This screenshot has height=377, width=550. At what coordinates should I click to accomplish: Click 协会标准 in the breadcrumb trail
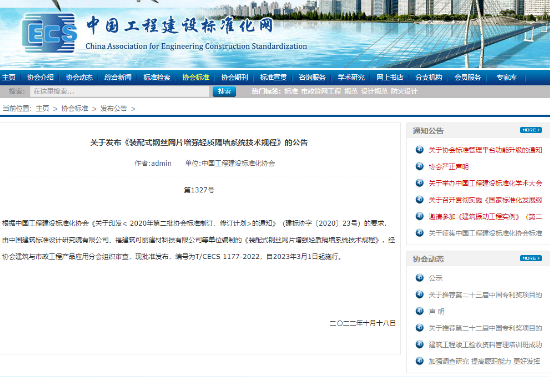point(75,108)
